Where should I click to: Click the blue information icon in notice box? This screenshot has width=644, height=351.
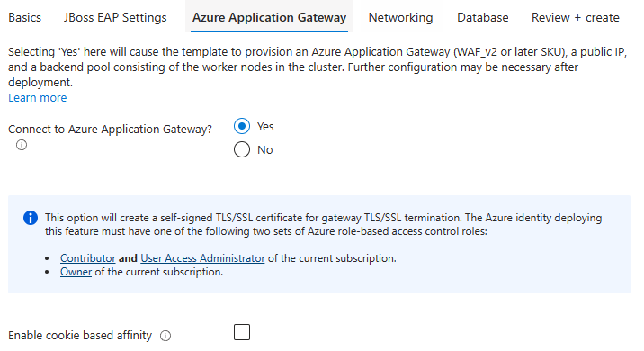point(31,218)
